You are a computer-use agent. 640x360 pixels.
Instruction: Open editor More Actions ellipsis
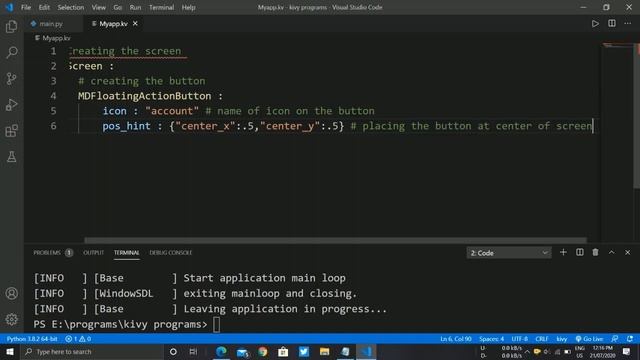point(627,24)
